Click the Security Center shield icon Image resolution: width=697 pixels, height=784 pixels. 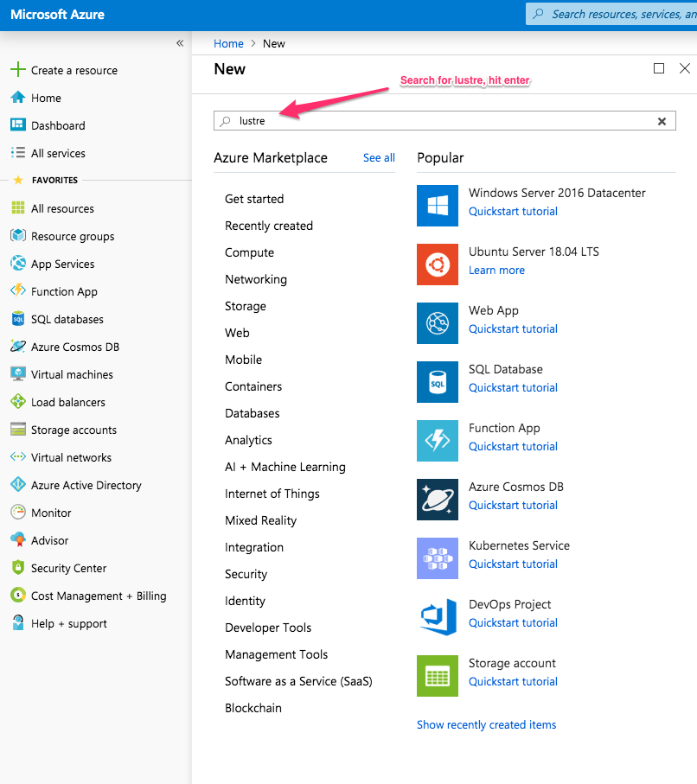[18, 567]
